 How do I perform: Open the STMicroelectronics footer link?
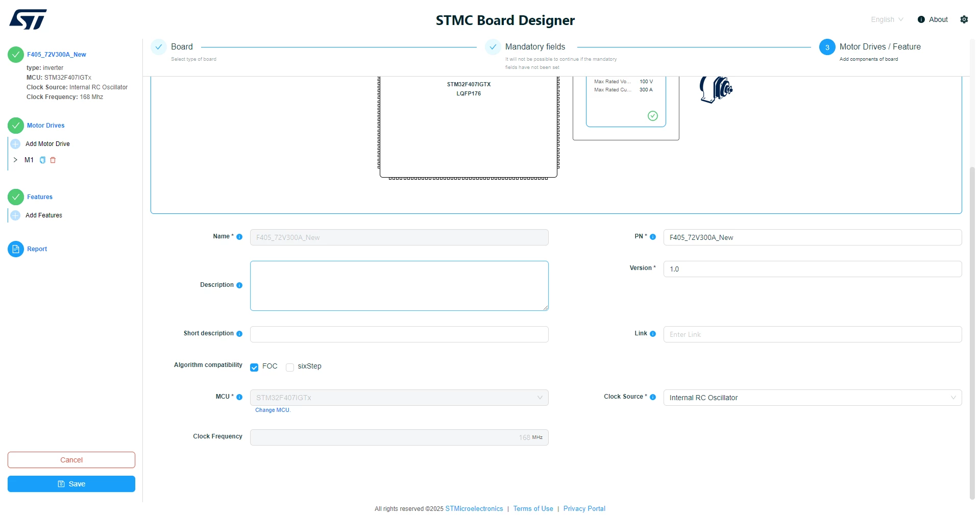point(474,509)
